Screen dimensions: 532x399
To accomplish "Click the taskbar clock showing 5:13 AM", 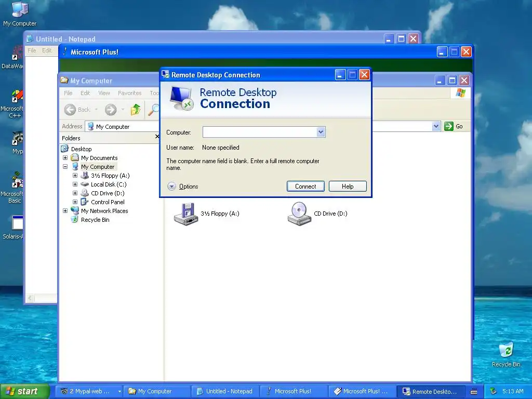I will 513,391.
